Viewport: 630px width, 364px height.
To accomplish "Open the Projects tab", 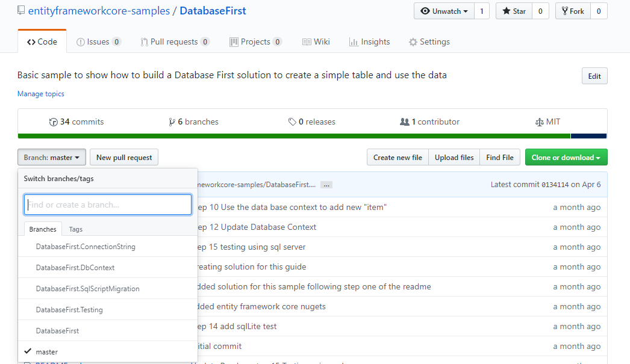I will [x=255, y=42].
